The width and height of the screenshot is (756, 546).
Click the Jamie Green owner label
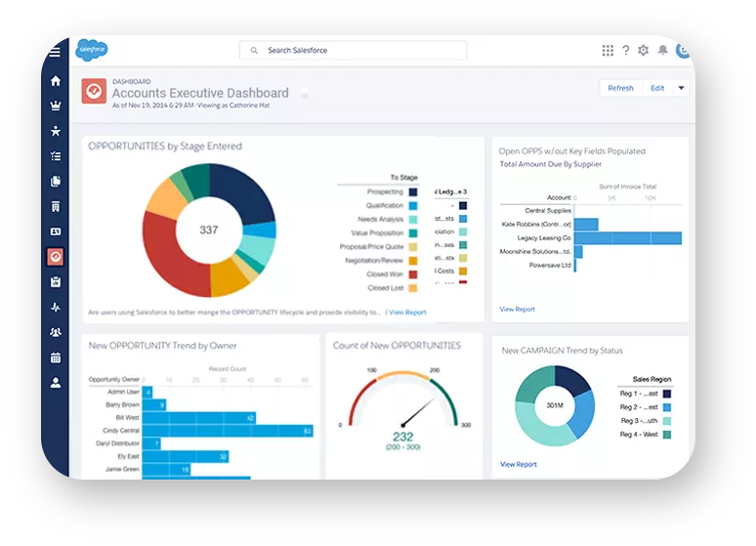(122, 469)
